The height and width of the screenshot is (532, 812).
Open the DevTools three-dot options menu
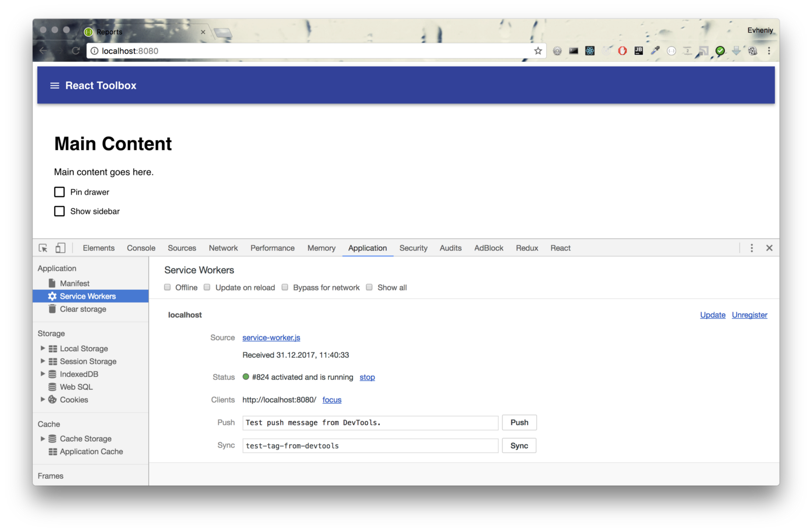[x=752, y=248]
